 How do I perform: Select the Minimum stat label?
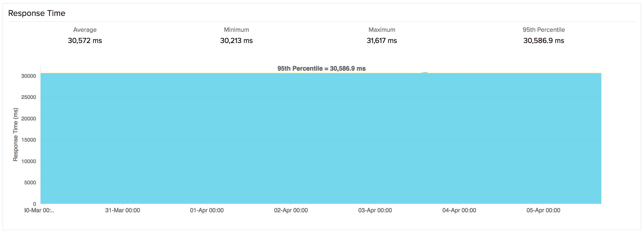point(236,30)
